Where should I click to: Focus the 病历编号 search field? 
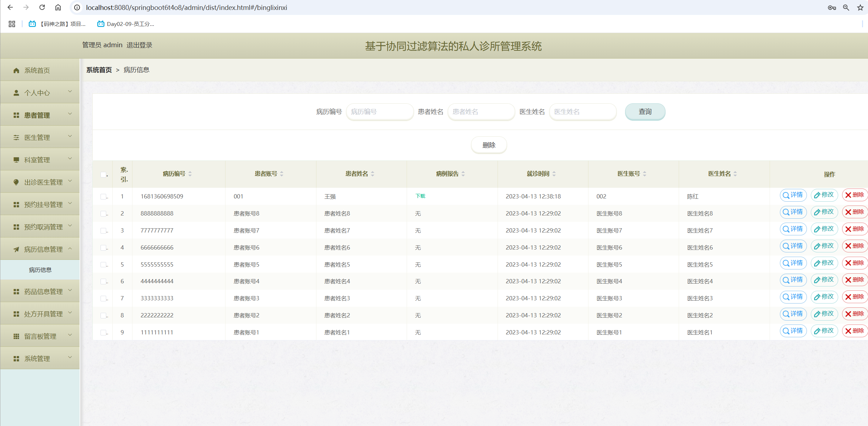(x=380, y=112)
